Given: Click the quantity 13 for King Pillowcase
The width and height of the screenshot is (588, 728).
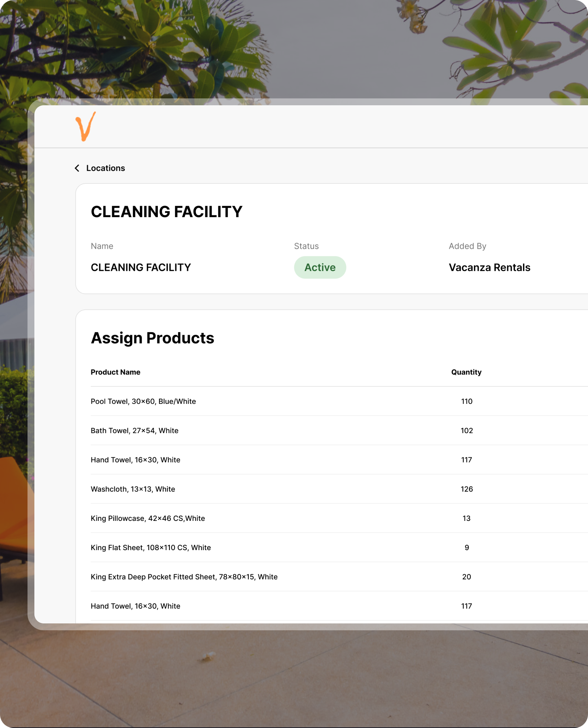Looking at the screenshot, I should tap(467, 518).
